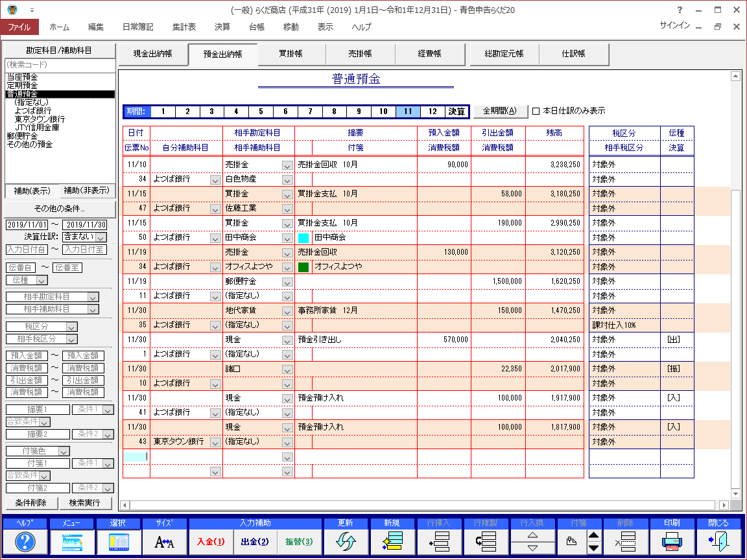This screenshot has width=747, height=560.
Task: Click the 出金(2) withdrawal button
Action: click(x=255, y=542)
